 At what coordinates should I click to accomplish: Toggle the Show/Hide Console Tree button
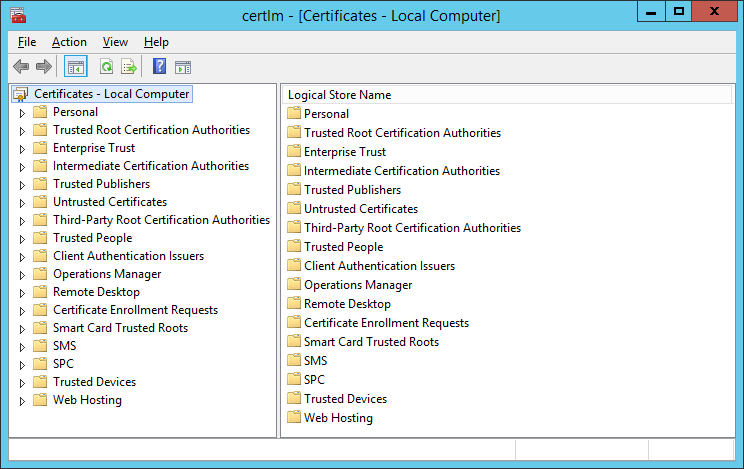click(x=75, y=67)
